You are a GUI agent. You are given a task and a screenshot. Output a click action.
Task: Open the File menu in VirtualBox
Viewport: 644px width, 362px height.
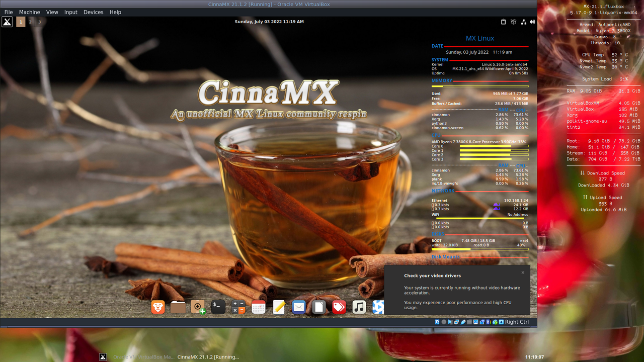point(9,12)
